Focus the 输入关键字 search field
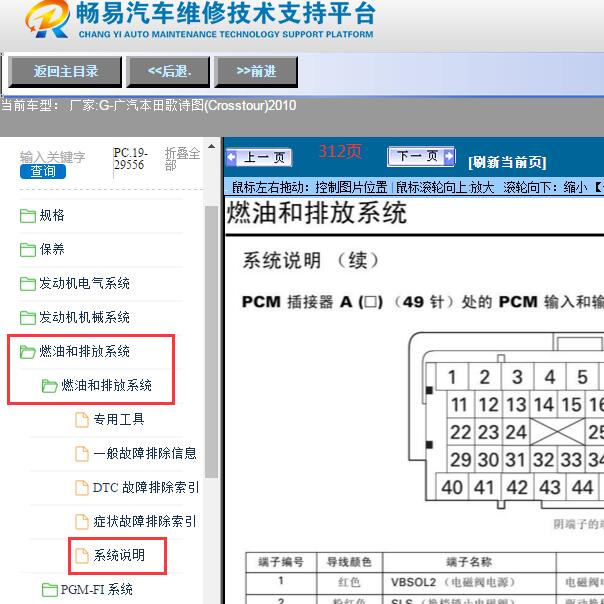604x604 pixels. [x=52, y=157]
